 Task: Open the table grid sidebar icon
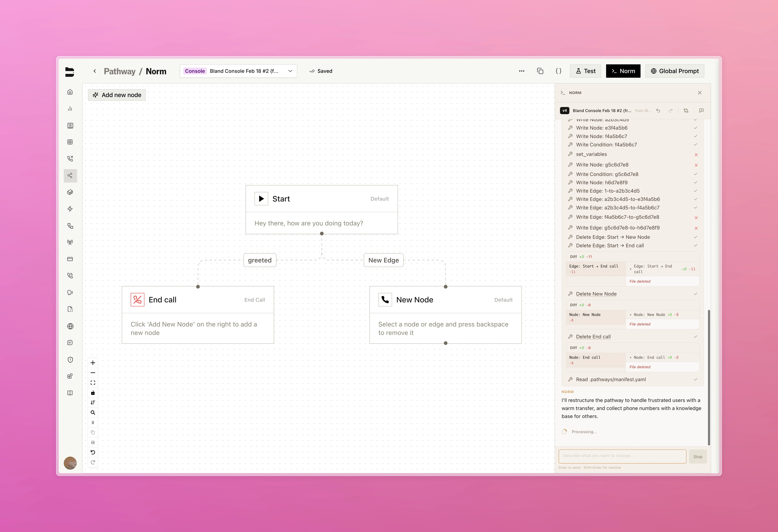(x=70, y=142)
